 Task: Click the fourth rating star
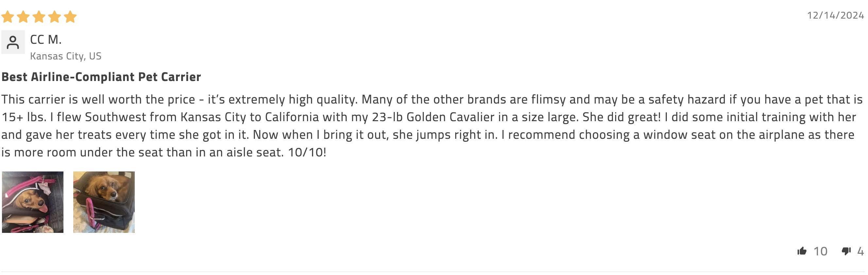pos(55,16)
